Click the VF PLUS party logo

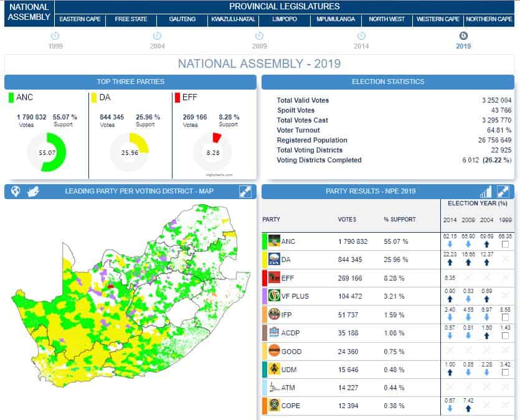tap(274, 296)
